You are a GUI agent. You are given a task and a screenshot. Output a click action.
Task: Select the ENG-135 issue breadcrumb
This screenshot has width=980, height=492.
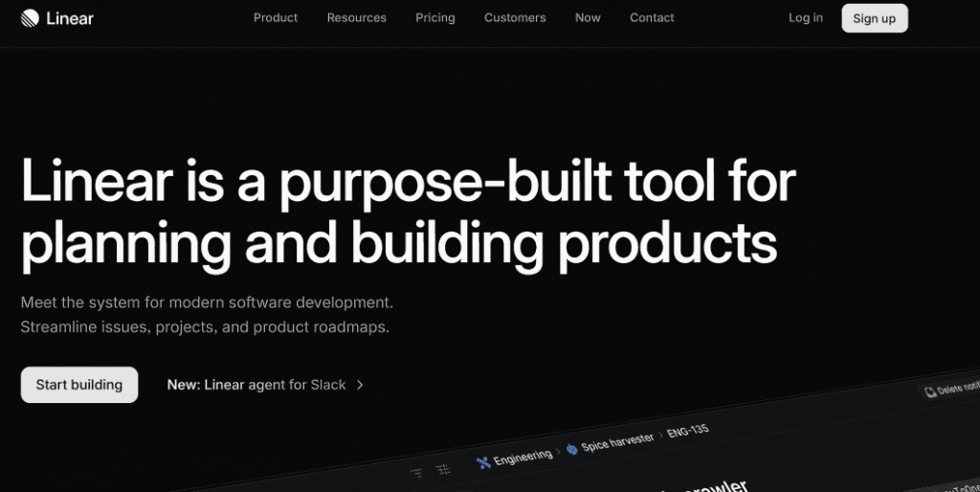click(x=687, y=432)
